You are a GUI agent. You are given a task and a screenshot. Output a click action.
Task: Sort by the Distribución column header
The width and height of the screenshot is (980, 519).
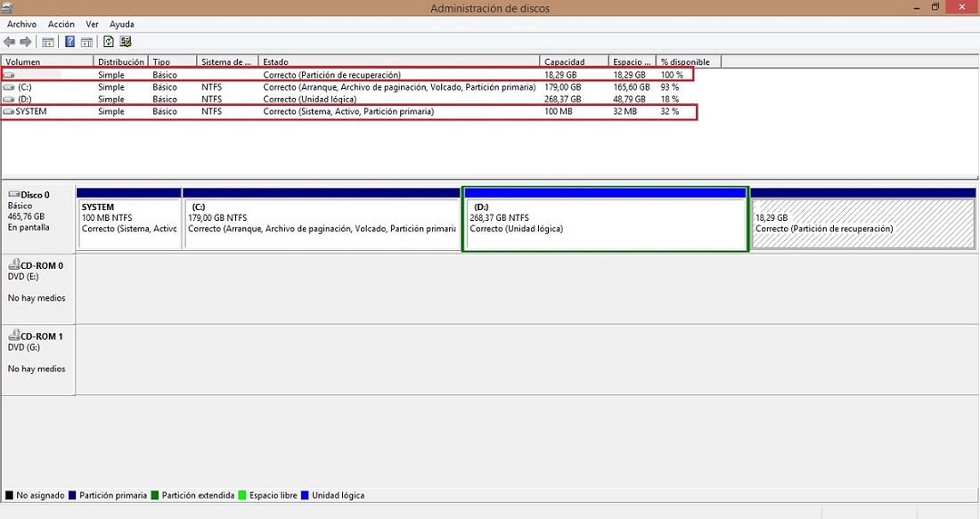point(120,61)
